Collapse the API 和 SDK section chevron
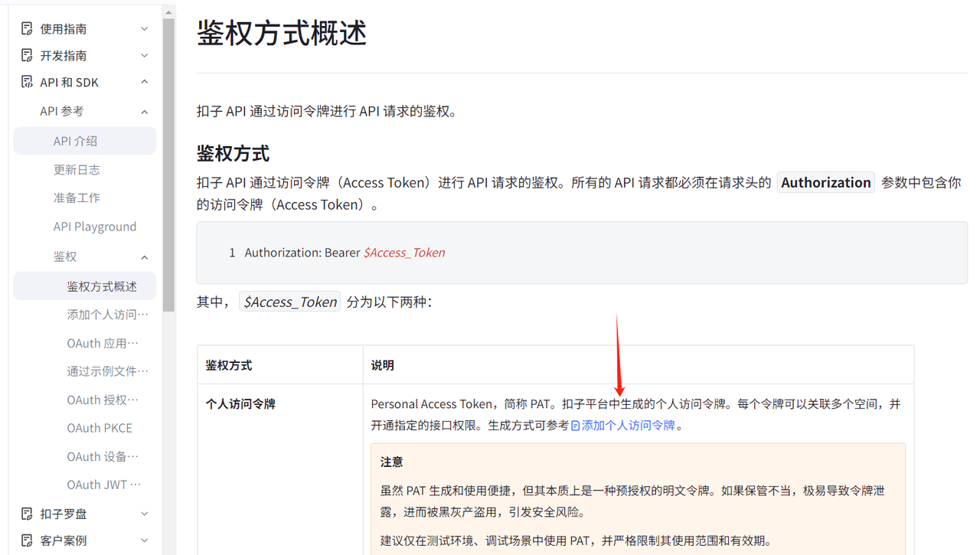Image resolution: width=980 pixels, height=555 pixels. tap(145, 82)
